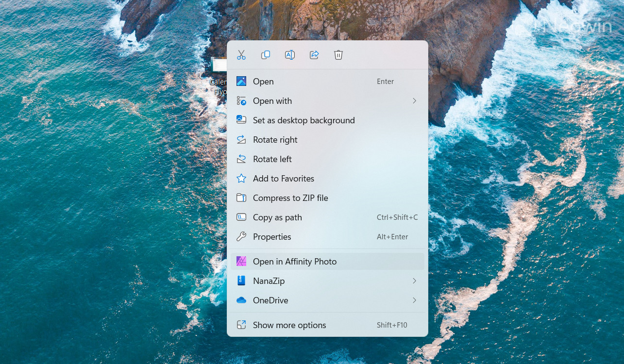
Task: Open Properties from the menu
Action: tap(327, 237)
